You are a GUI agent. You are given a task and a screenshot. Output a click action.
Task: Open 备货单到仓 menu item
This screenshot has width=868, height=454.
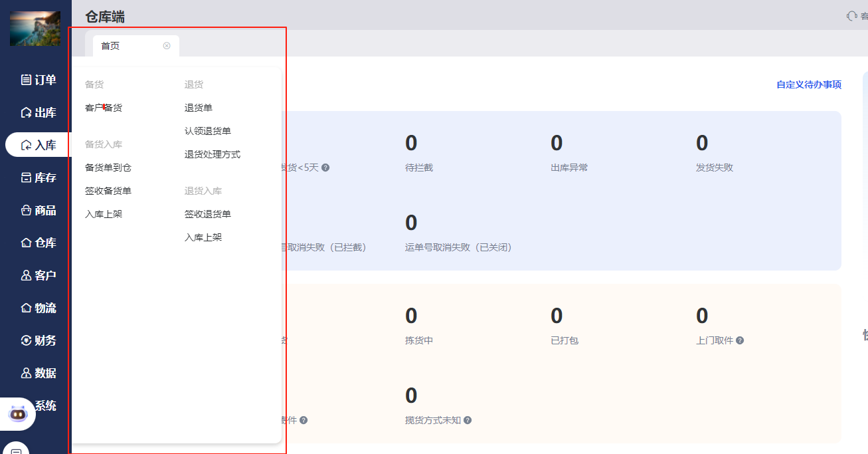(x=108, y=168)
